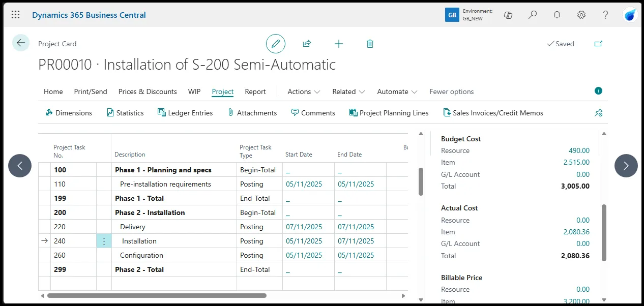The width and height of the screenshot is (644, 306).
Task: Open Project Planning Lines
Action: click(389, 113)
